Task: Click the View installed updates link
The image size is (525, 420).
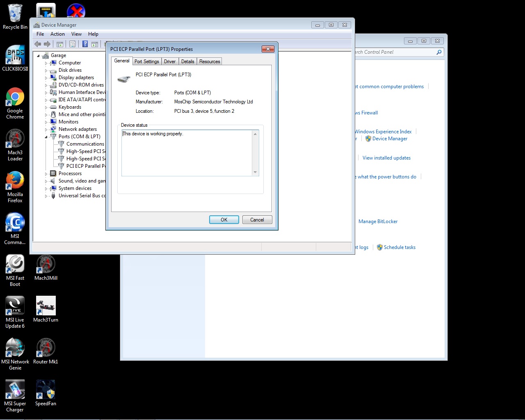Action: (x=386, y=158)
